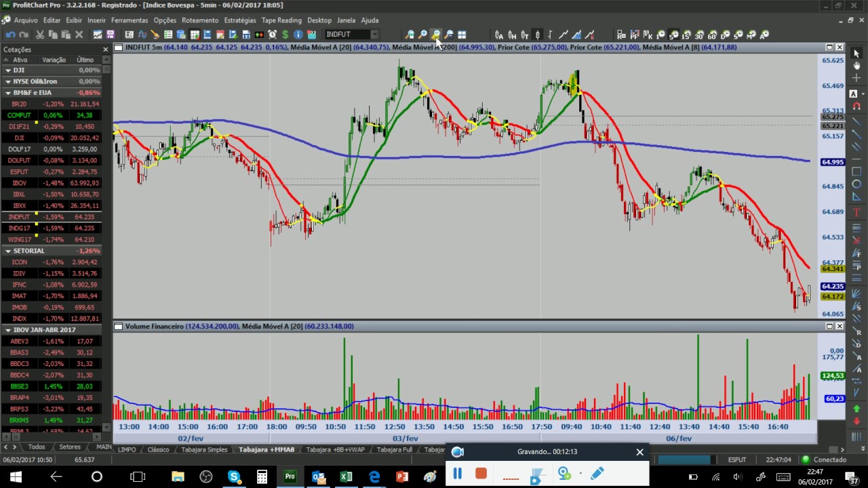Open Skype from the taskbar
868x488 pixels.
[x=234, y=476]
